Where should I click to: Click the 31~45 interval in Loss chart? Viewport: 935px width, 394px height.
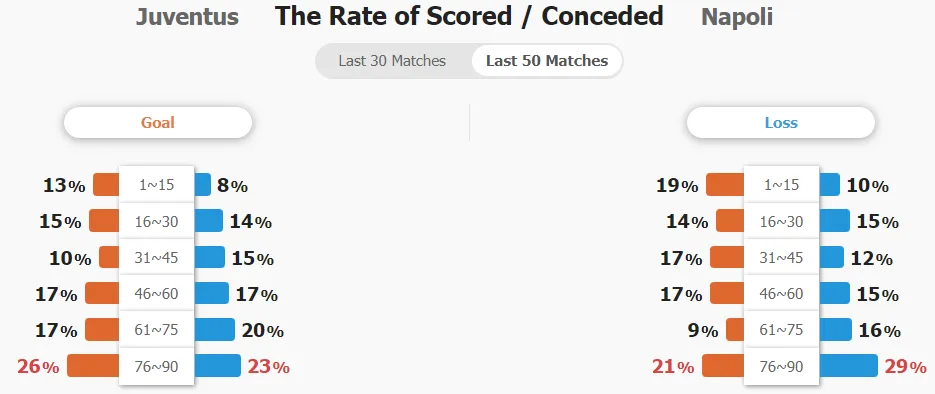click(781, 258)
